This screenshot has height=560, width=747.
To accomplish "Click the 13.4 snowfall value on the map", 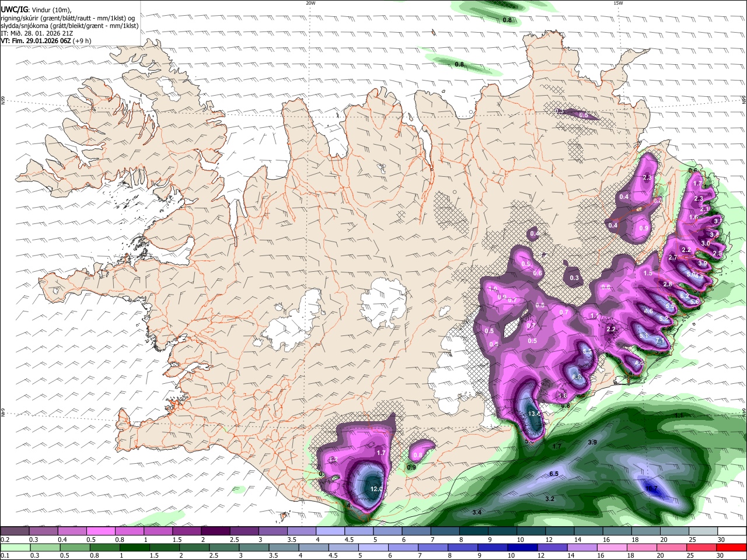I will click(x=535, y=414).
